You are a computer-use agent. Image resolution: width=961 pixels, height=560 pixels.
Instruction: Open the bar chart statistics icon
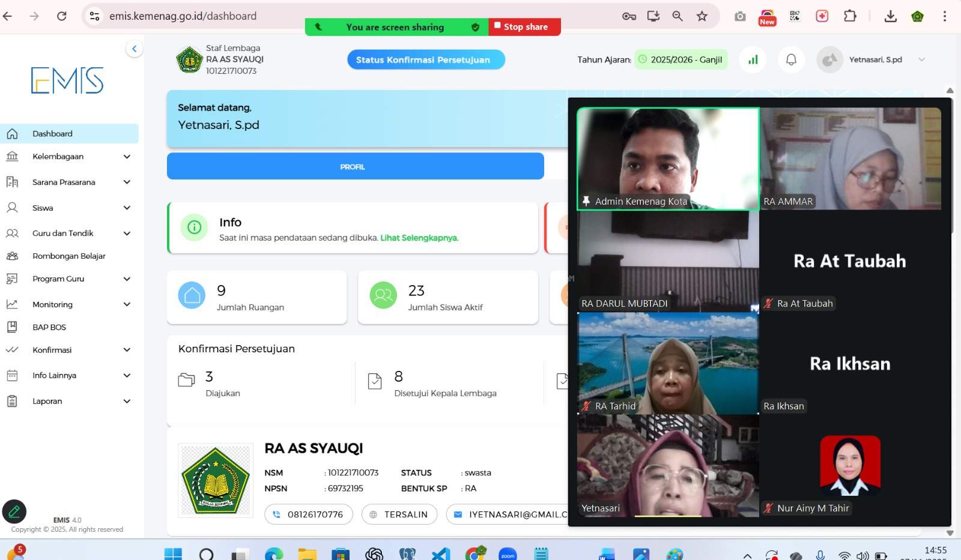[x=753, y=59]
